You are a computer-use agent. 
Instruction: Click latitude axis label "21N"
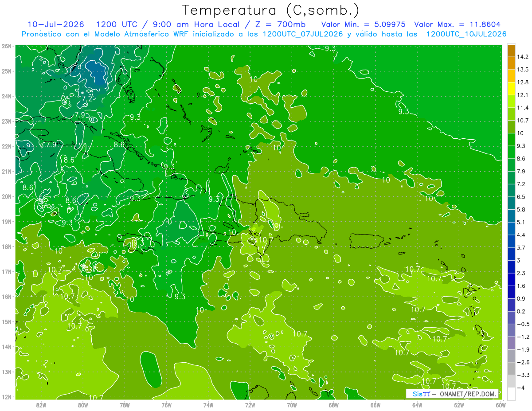[7, 171]
